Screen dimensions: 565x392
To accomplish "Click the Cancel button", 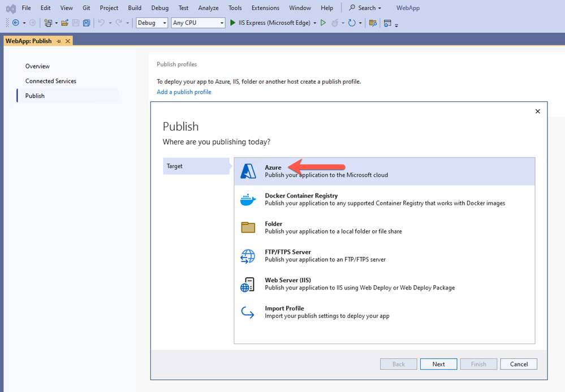I will coord(519,364).
